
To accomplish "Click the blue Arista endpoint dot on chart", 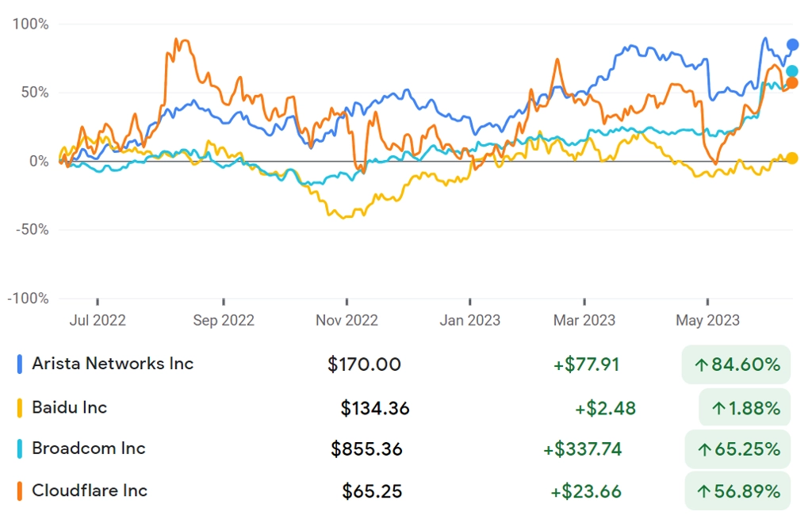I will point(792,45).
